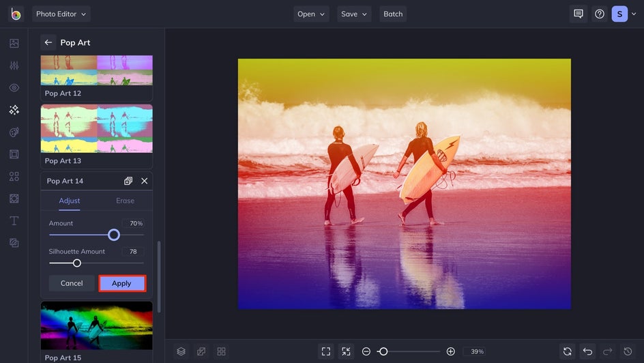This screenshot has height=363, width=644.
Task: Open the Photo Editor dropdown
Action: 61,14
